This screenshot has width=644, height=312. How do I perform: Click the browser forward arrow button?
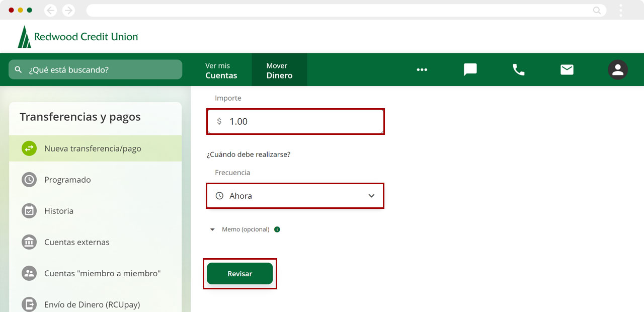(x=68, y=10)
